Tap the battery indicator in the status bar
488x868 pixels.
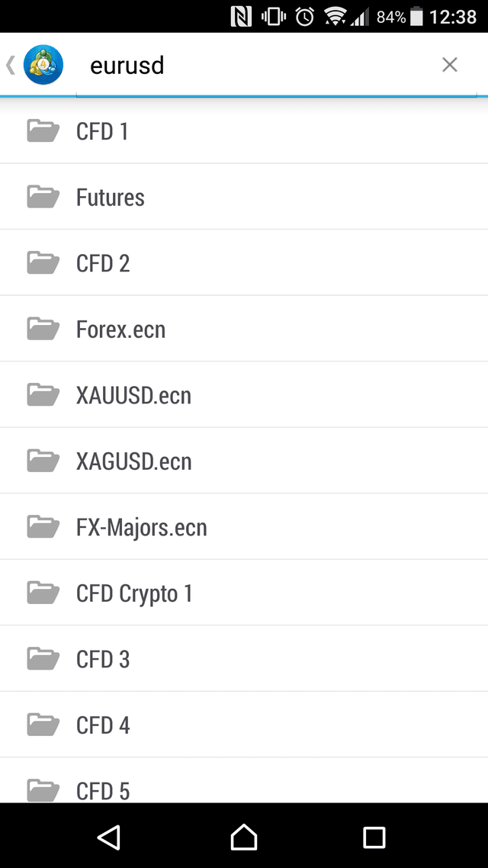click(x=415, y=16)
